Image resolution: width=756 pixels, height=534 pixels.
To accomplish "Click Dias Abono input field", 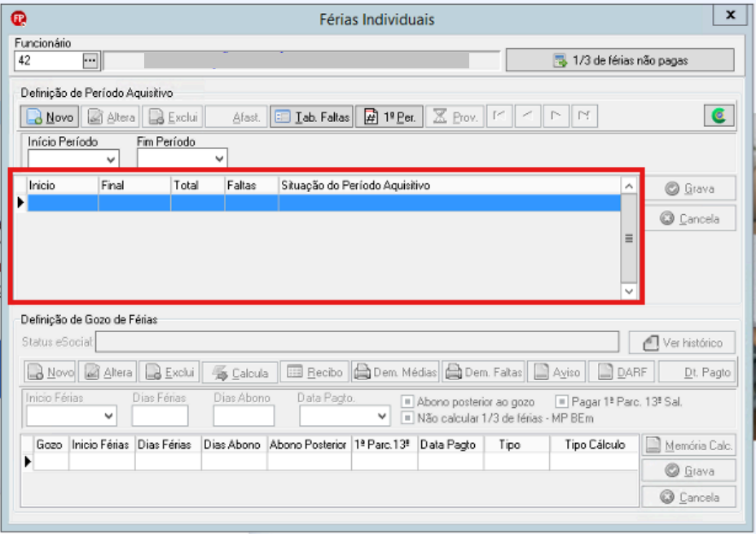I will click(244, 416).
